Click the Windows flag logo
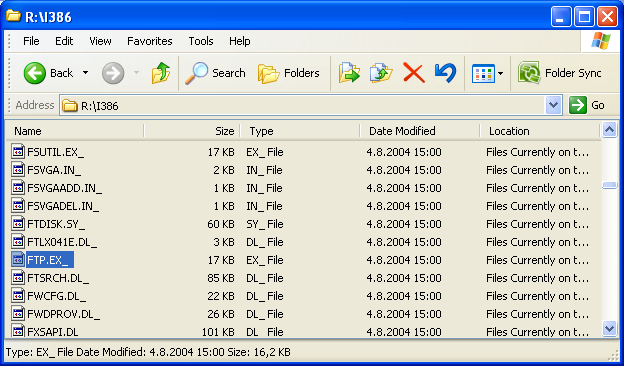The image size is (624, 366). (x=601, y=41)
